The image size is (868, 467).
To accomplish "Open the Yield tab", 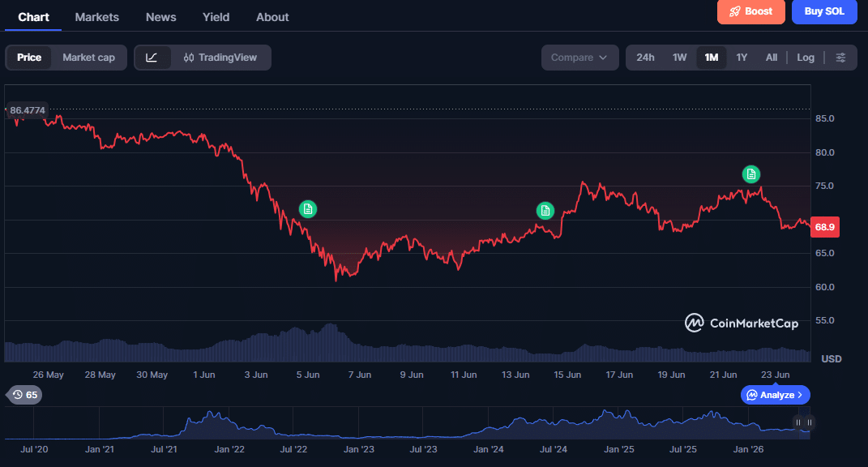I will [216, 17].
